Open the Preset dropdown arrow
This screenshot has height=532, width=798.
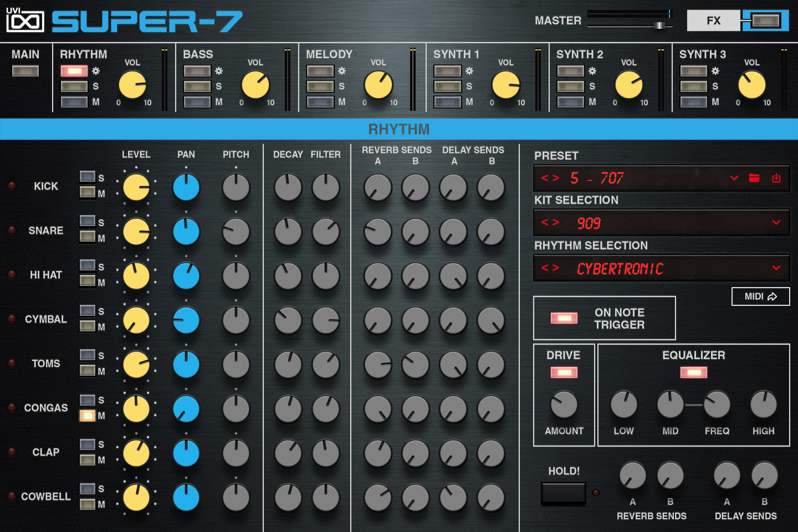(x=734, y=178)
